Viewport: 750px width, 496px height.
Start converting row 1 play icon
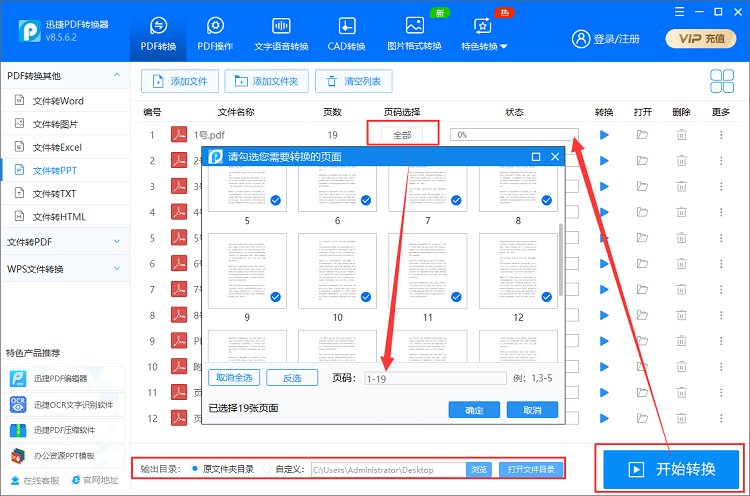604,135
